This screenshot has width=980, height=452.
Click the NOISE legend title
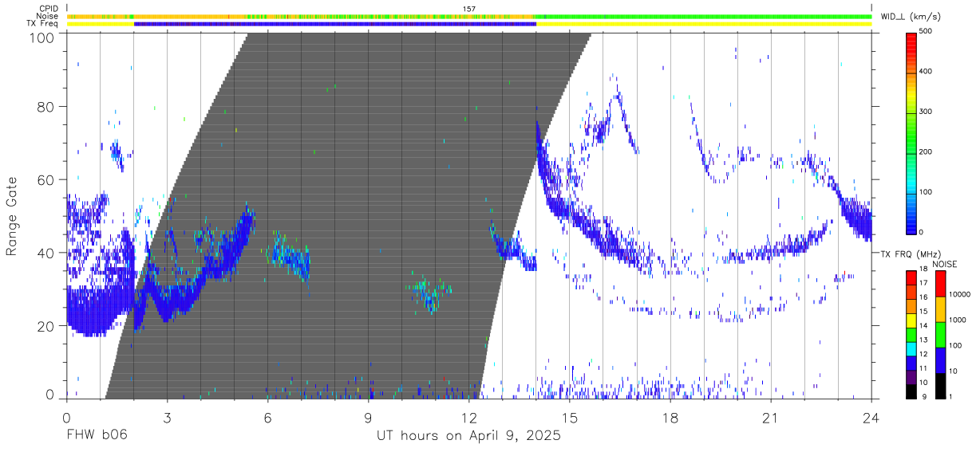944,264
